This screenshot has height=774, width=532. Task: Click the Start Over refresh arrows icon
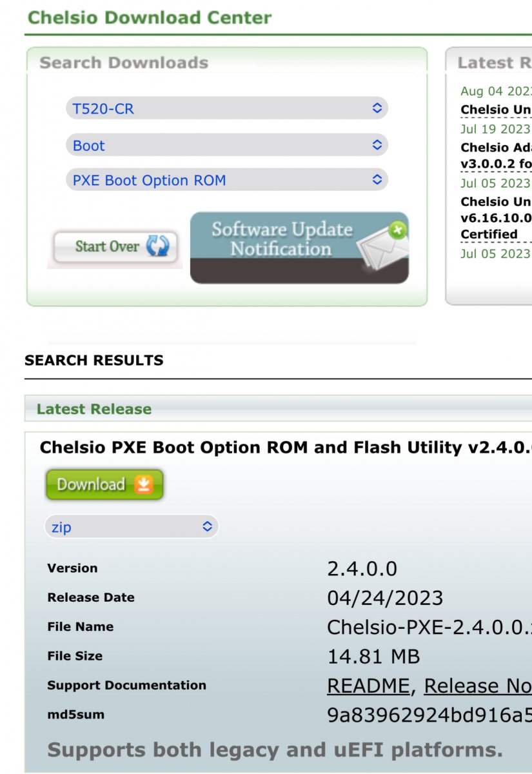coord(157,246)
